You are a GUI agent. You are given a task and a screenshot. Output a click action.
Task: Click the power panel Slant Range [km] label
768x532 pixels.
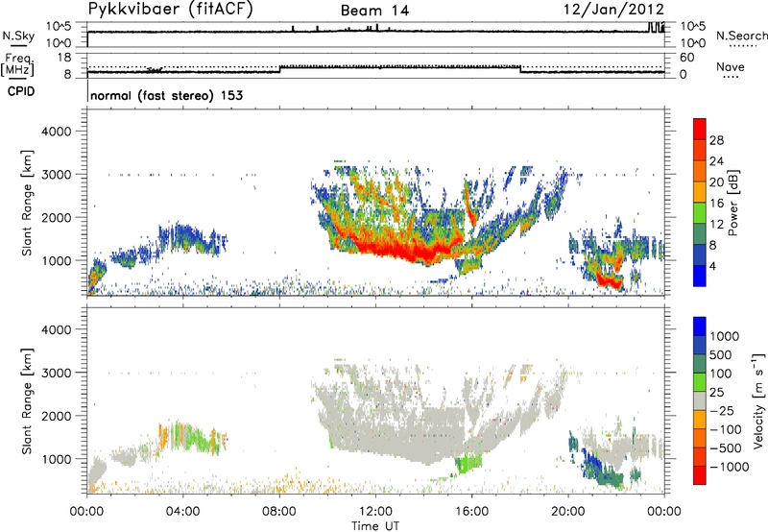click(x=27, y=203)
